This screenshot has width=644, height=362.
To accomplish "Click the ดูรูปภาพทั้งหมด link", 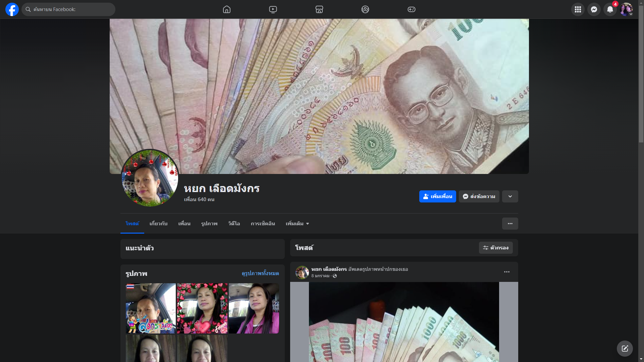I will tap(260, 274).
